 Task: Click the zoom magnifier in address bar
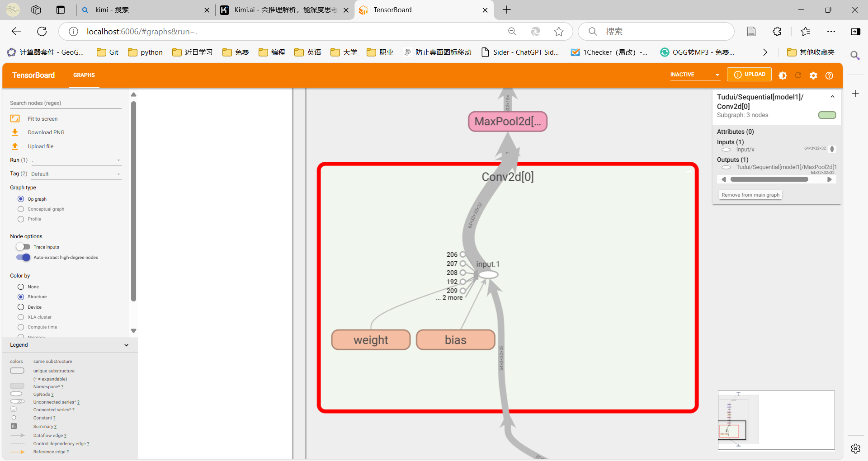[512, 31]
